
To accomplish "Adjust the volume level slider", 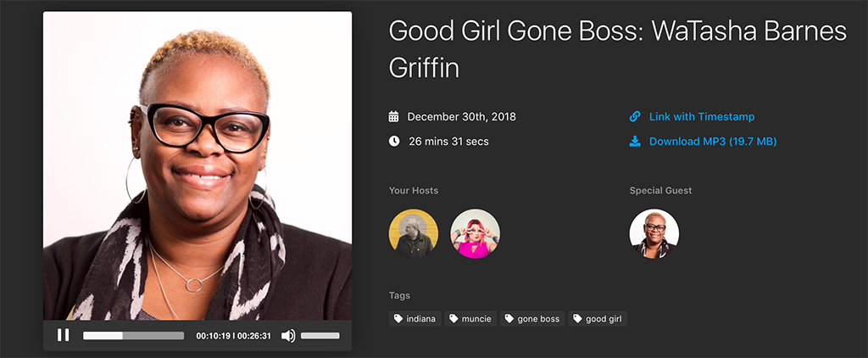I will point(320,336).
